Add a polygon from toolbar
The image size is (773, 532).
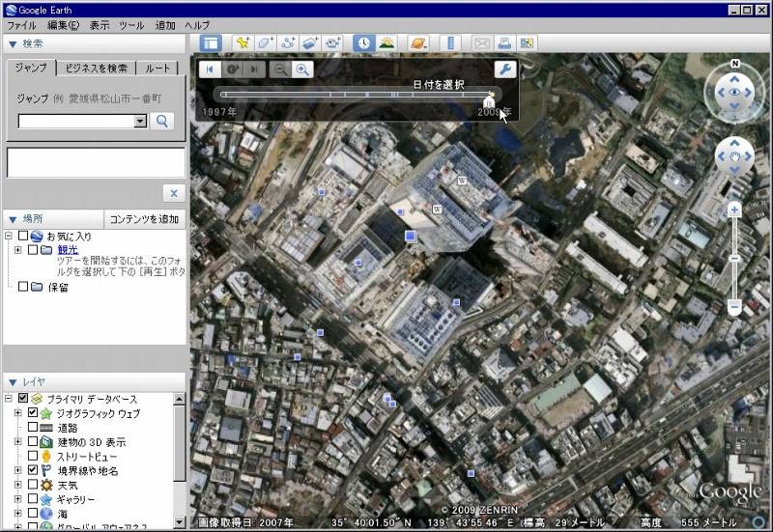[265, 43]
